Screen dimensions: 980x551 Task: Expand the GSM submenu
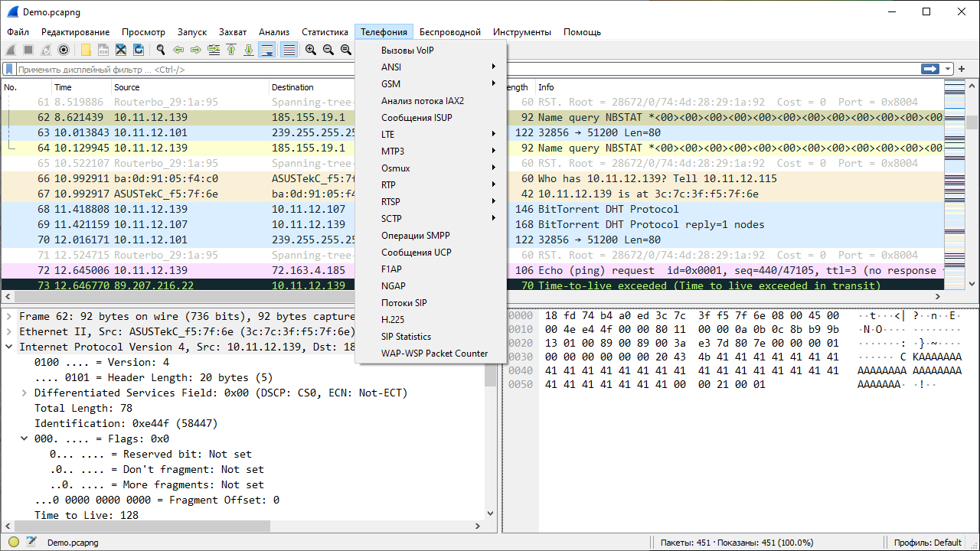[x=430, y=84]
